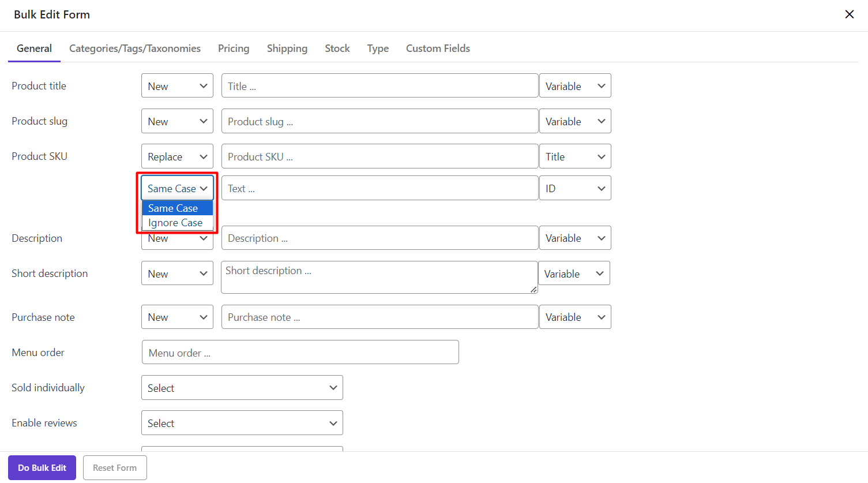
Task: Focus the Description input field
Action: (379, 238)
